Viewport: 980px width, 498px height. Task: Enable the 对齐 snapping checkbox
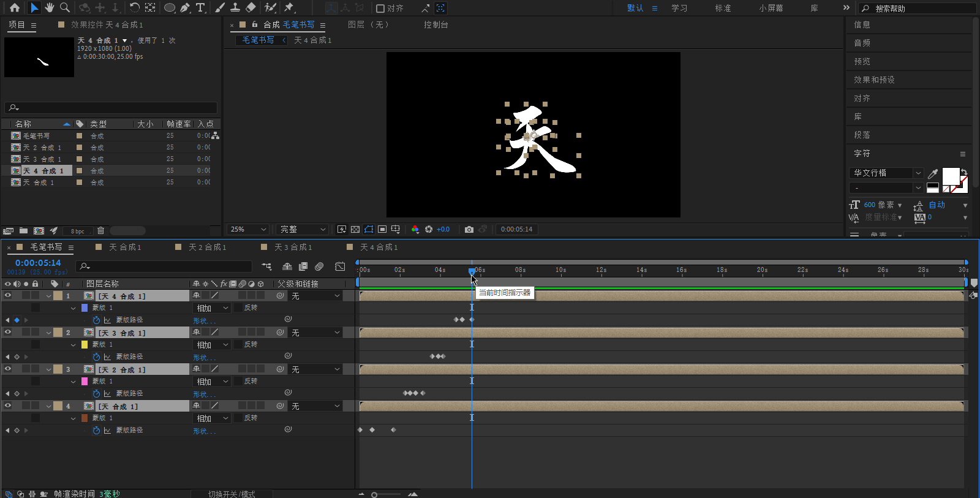pyautogui.click(x=380, y=9)
